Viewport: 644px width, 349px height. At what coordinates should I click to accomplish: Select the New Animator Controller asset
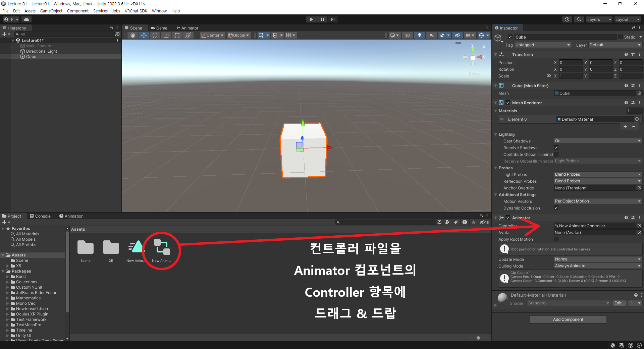tap(162, 251)
